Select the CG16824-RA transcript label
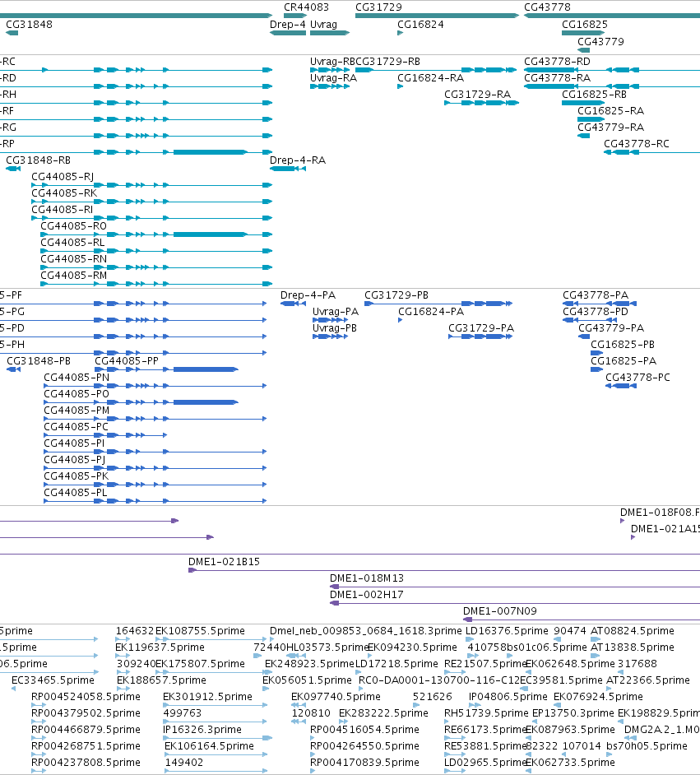This screenshot has height=775, width=700. coord(431,77)
